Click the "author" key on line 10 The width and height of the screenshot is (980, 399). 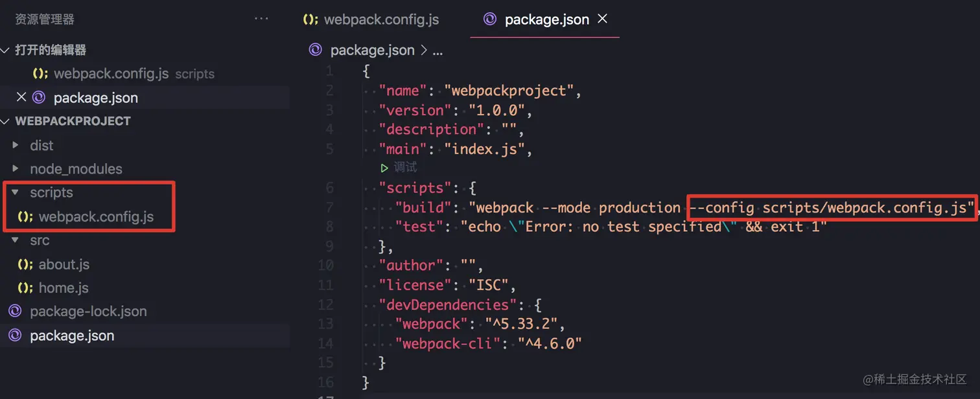point(412,266)
